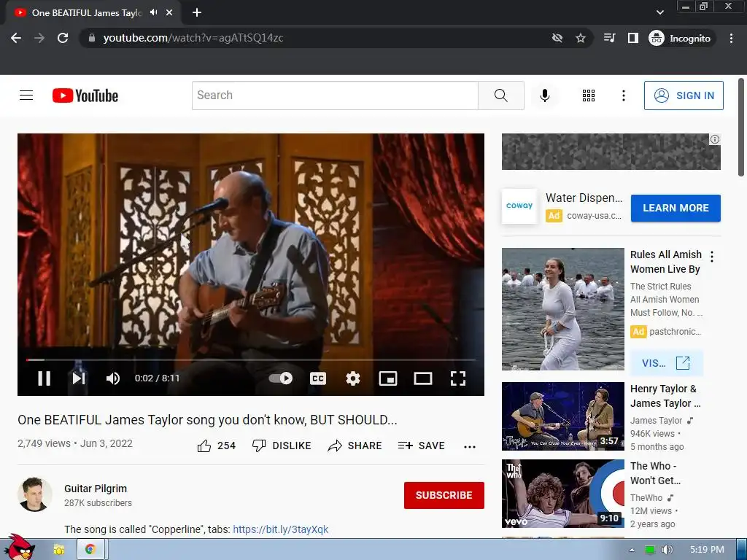The height and width of the screenshot is (560, 747).
Task: Open The Who - Won't Get title
Action: coord(656,473)
